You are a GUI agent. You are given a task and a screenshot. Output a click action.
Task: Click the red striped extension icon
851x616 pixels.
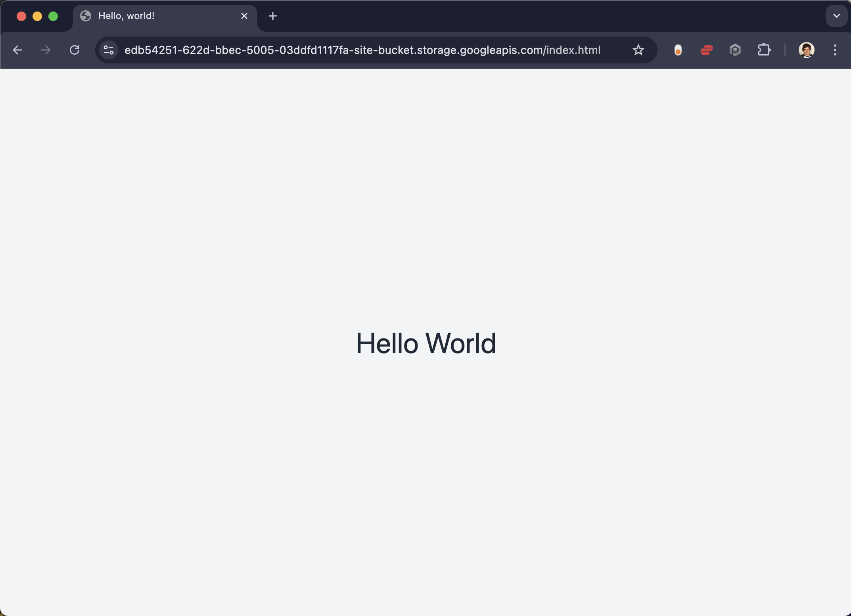[x=707, y=50]
